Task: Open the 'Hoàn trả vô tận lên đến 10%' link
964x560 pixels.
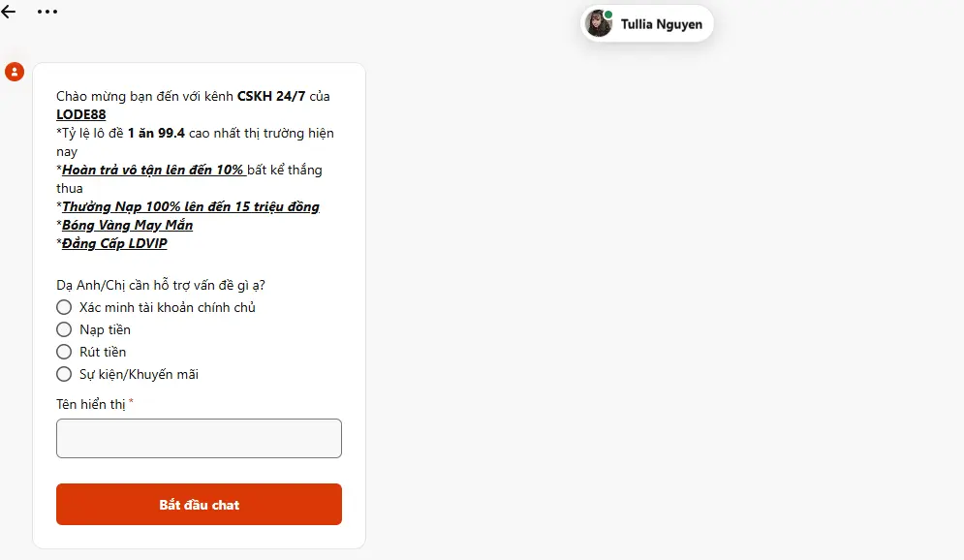Action: pos(154,170)
